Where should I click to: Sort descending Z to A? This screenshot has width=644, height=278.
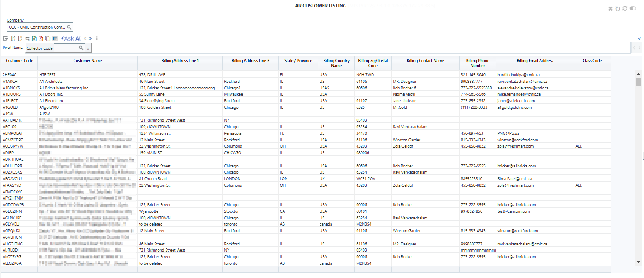click(x=20, y=38)
